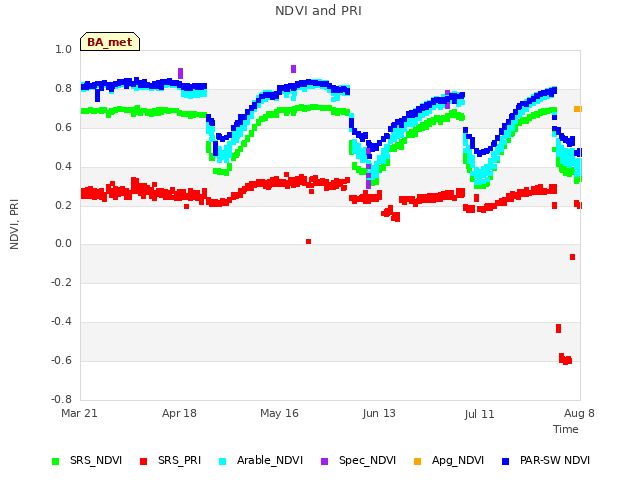The height and width of the screenshot is (480, 640).
Task: Click the BA_met site label
Action: point(110,42)
